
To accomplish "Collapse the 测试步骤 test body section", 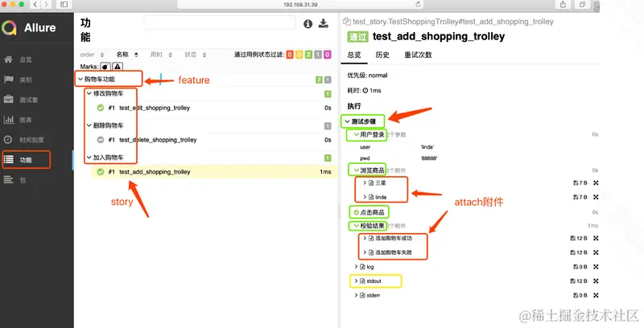I will (x=348, y=121).
